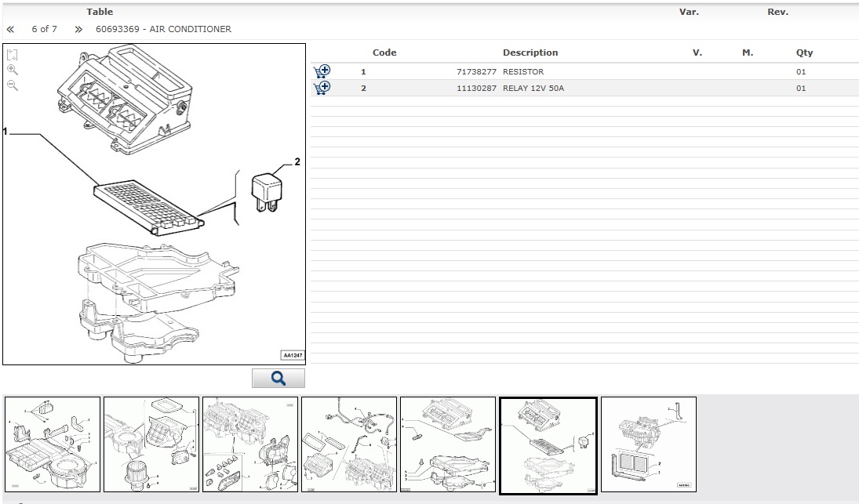Zoom in on the diagram
The width and height of the screenshot is (859, 504).
[12, 70]
